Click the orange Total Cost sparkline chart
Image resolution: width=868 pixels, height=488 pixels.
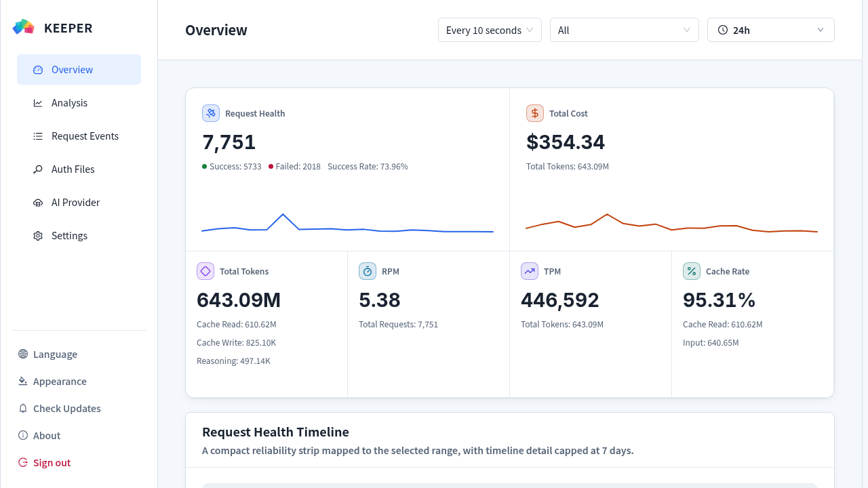[671, 224]
